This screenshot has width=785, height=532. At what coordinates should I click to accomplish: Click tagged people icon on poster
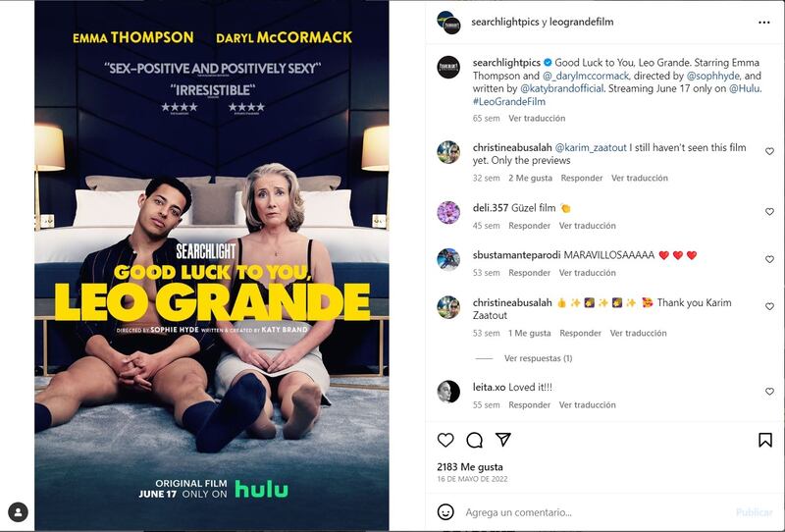(18, 512)
